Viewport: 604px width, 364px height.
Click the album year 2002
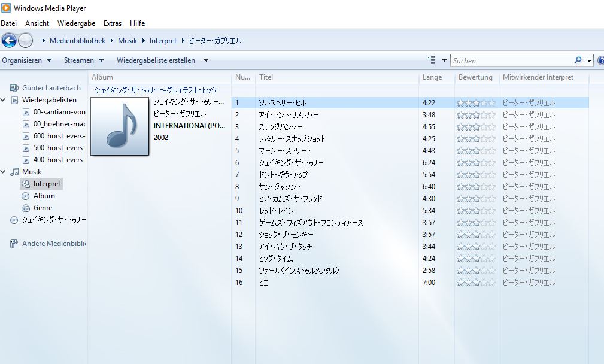pos(161,138)
